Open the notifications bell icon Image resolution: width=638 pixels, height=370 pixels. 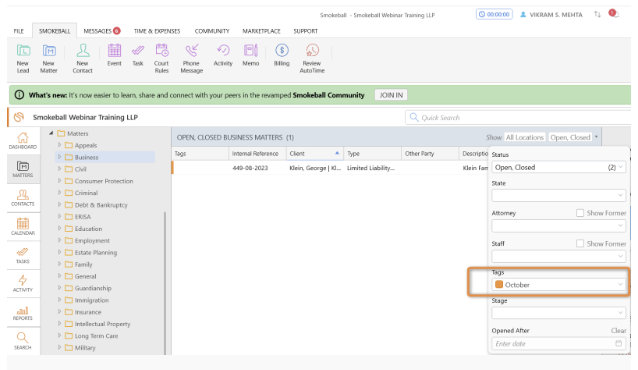tap(614, 14)
